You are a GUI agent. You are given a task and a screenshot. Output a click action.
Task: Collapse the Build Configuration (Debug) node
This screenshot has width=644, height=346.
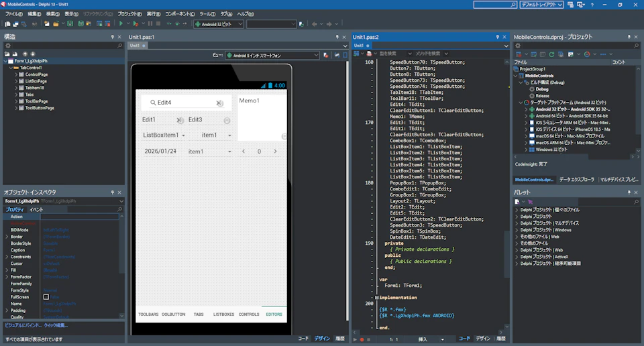[x=521, y=82]
